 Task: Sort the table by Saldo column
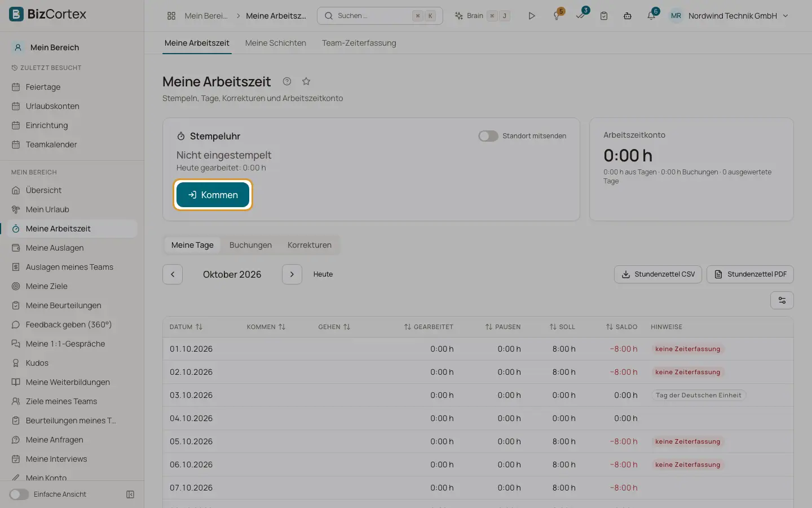coord(621,327)
